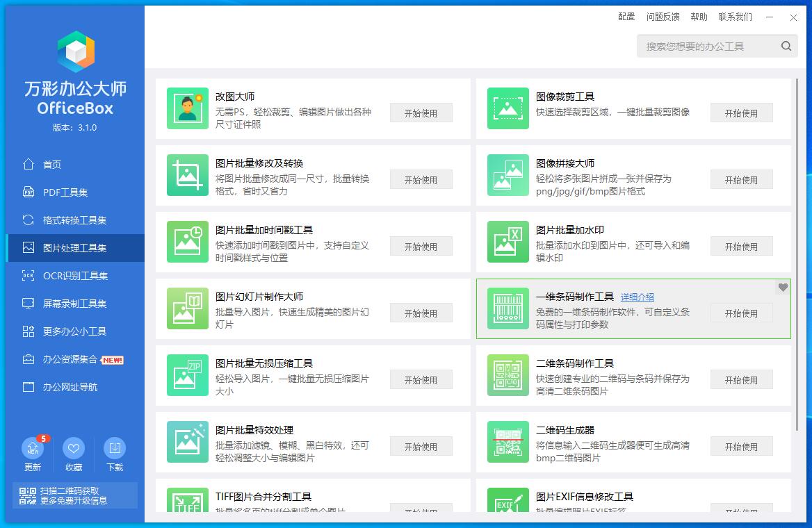The width and height of the screenshot is (812, 528).
Task: Start using 图片幻灯片制作大师
Action: tap(421, 313)
